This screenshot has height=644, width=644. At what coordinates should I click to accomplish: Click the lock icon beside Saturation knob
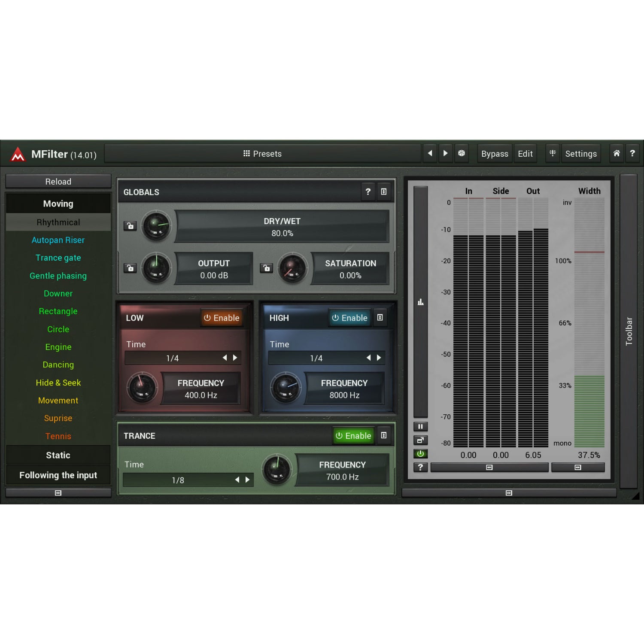click(266, 268)
